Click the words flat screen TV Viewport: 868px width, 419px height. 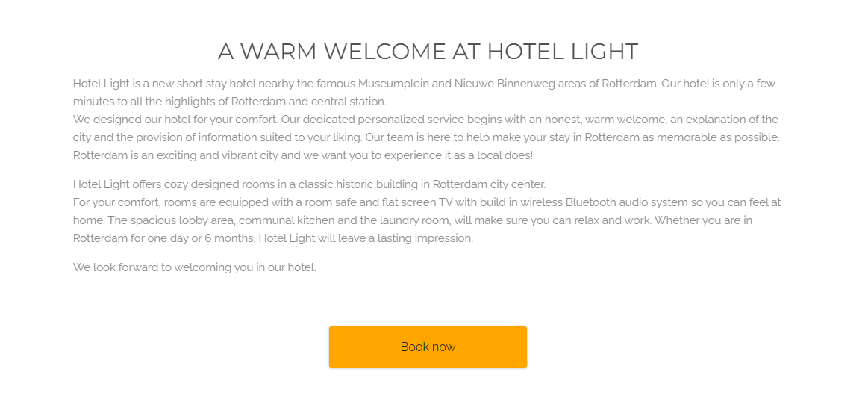[416, 202]
